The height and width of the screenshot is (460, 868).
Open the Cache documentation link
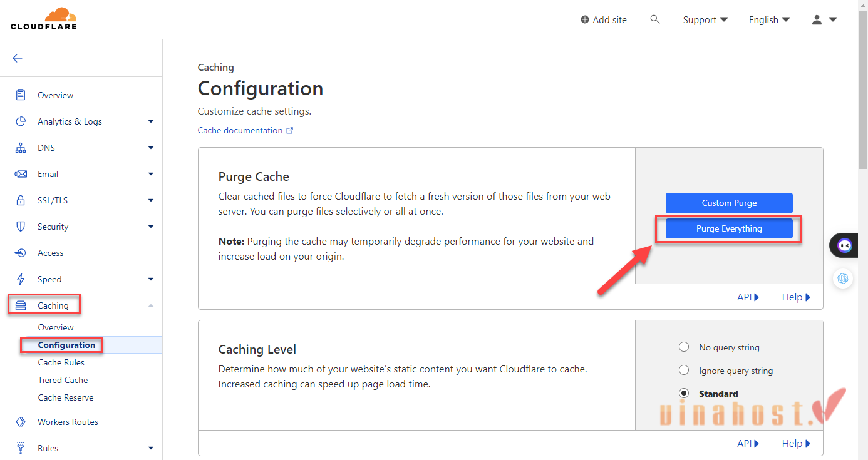click(x=240, y=131)
